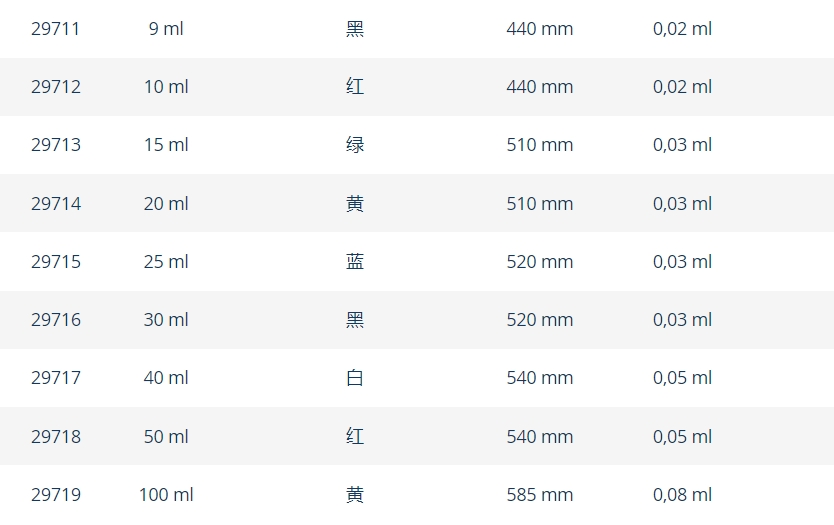Click the 30 ml volume cell
Image resolution: width=834 pixels, height=525 pixels.
click(166, 320)
